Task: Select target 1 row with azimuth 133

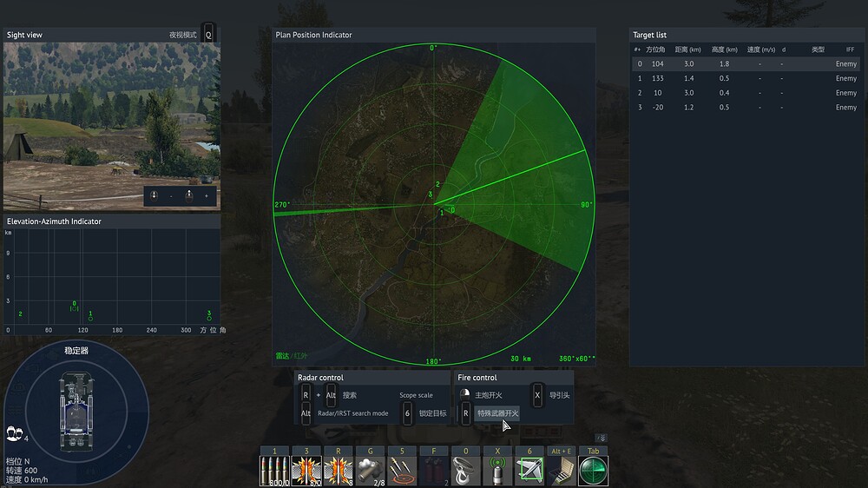Action: (x=746, y=78)
